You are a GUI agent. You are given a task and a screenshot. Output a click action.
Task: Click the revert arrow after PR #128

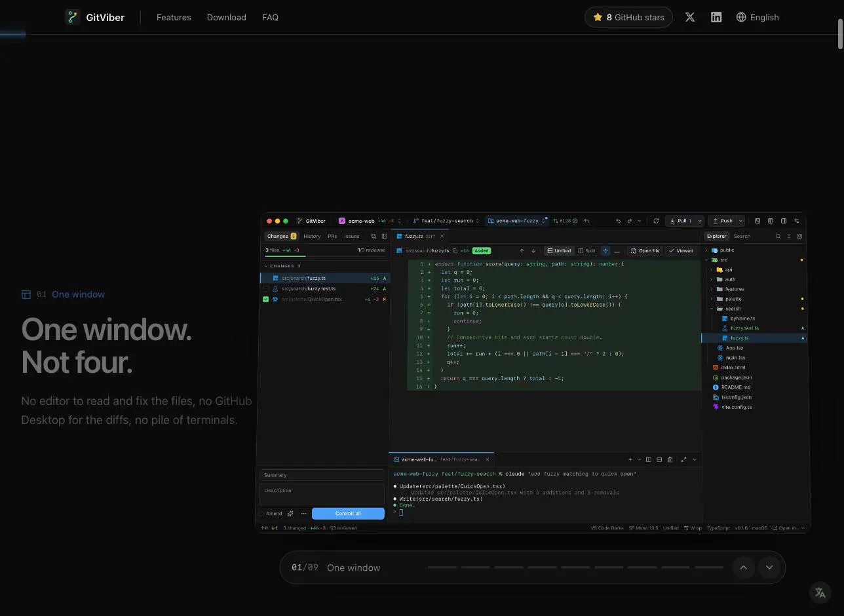click(586, 221)
